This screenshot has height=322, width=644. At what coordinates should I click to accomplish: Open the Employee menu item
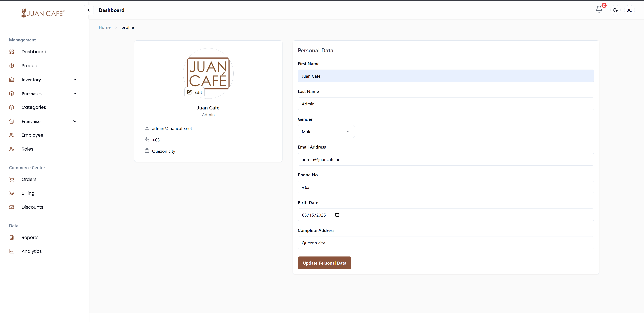[32, 135]
